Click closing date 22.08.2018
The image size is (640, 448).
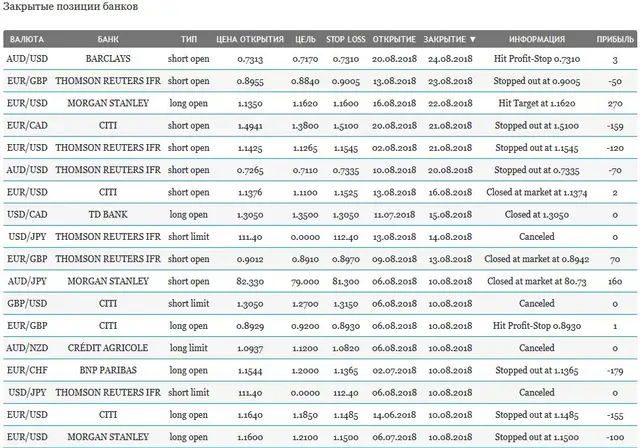click(450, 103)
